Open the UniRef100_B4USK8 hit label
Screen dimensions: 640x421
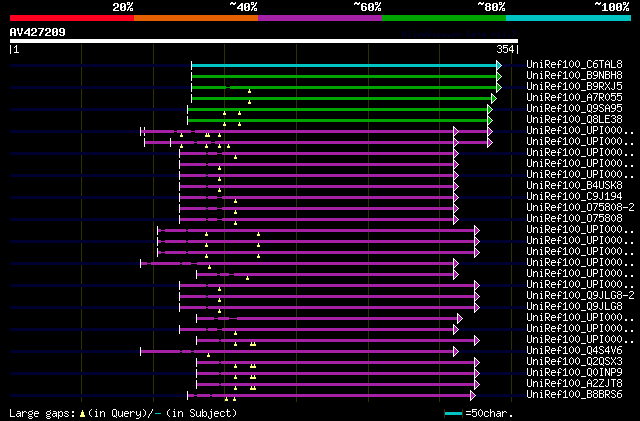pos(574,185)
